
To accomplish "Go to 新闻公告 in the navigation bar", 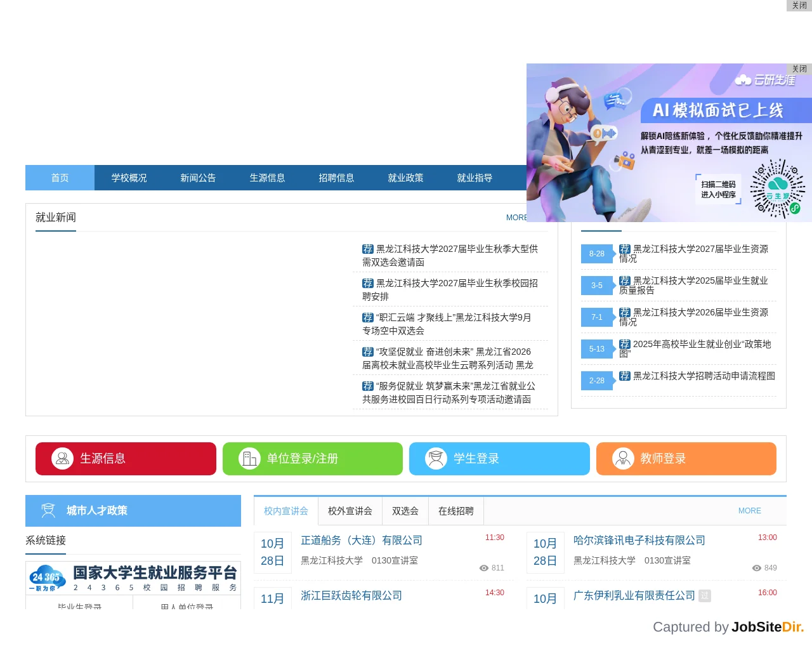I will pyautogui.click(x=198, y=178).
